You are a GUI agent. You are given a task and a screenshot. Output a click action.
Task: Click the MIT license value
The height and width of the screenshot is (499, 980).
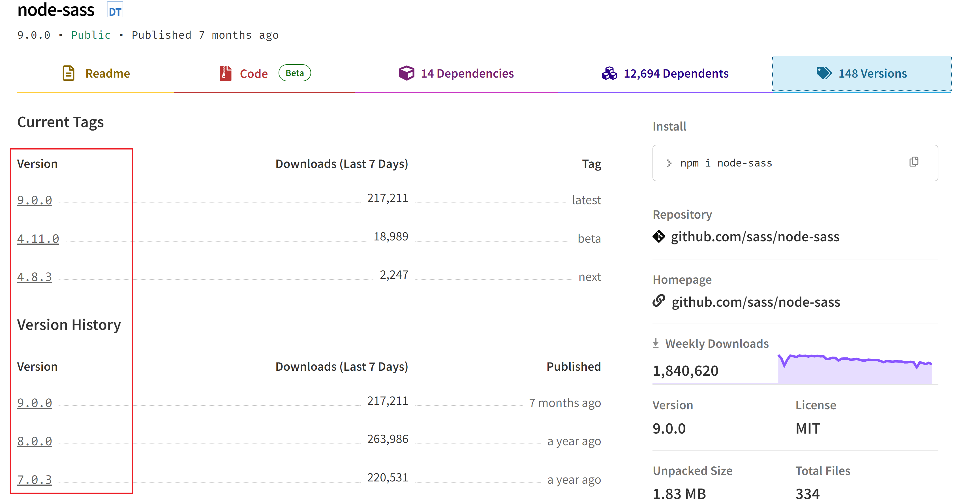coord(808,428)
